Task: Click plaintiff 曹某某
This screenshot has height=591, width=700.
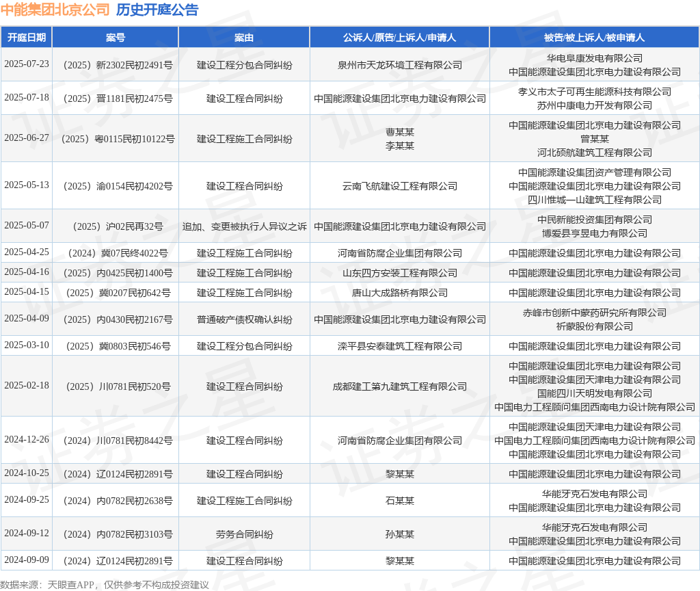Action: click(x=399, y=132)
